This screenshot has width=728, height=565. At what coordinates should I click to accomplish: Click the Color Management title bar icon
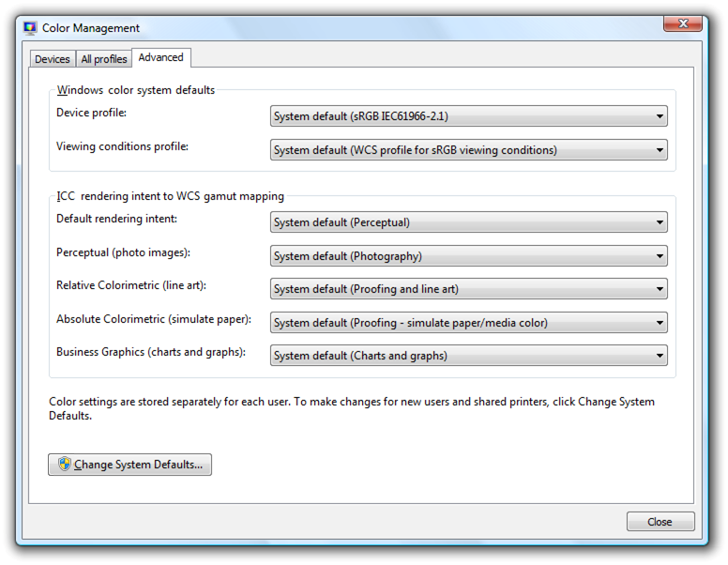[30, 28]
